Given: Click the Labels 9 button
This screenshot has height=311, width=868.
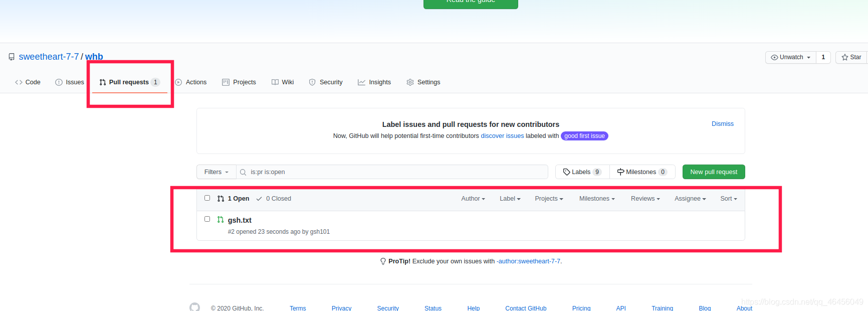Looking at the screenshot, I should tap(582, 172).
